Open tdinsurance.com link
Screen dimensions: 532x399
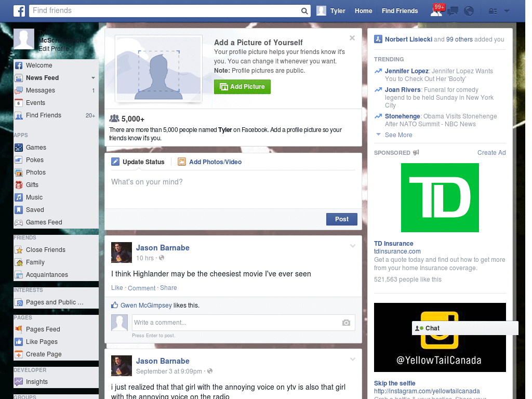click(x=397, y=251)
